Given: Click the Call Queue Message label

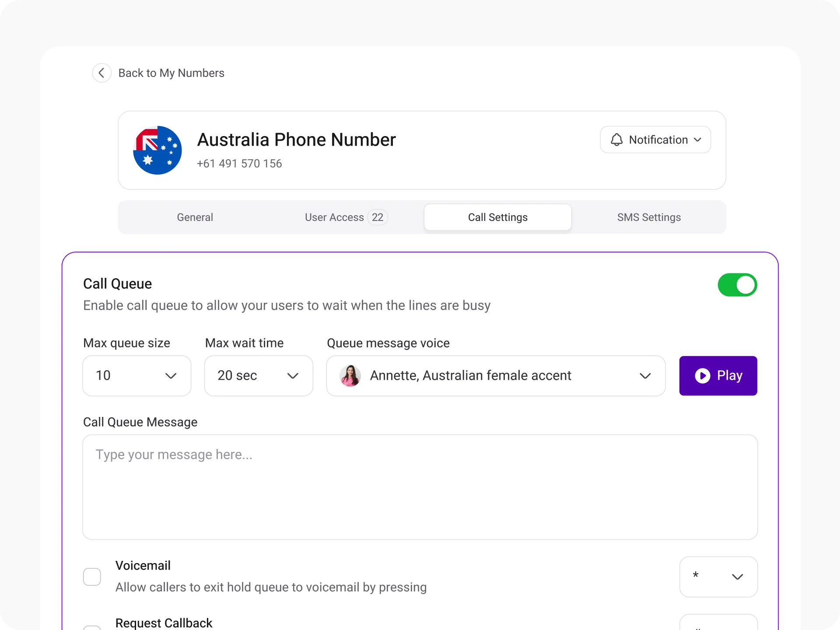Looking at the screenshot, I should click(x=140, y=422).
